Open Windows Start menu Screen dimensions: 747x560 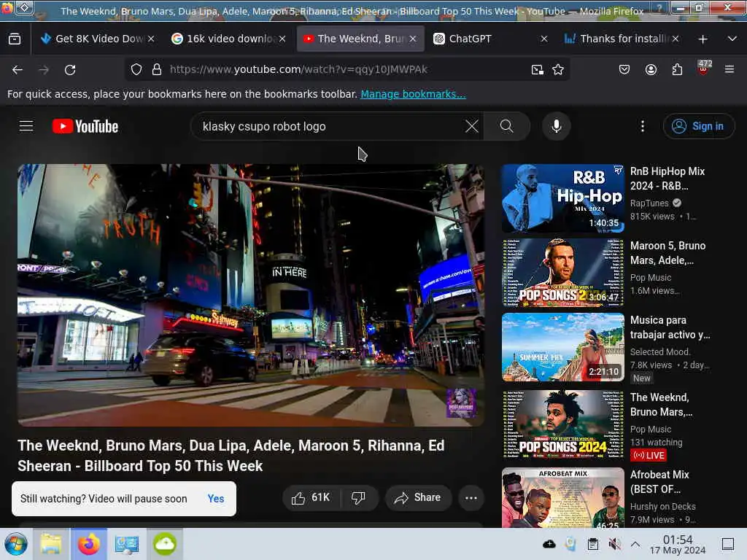(x=16, y=544)
